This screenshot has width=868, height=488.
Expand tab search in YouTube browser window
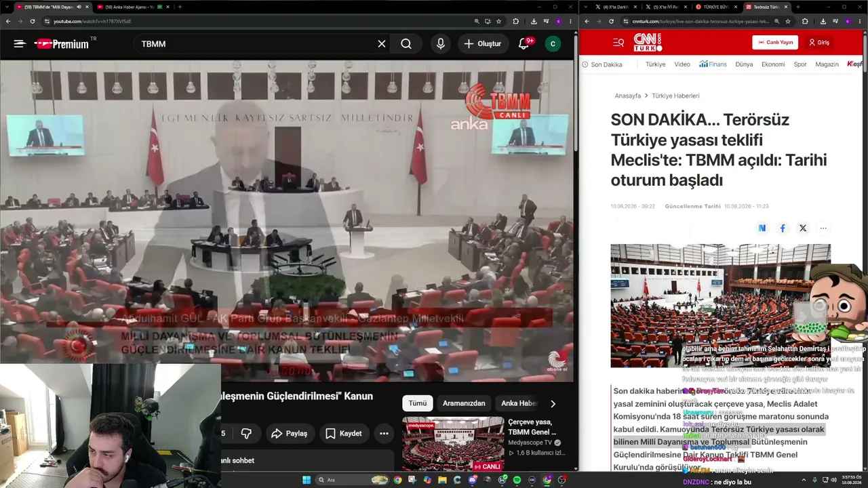(7, 7)
